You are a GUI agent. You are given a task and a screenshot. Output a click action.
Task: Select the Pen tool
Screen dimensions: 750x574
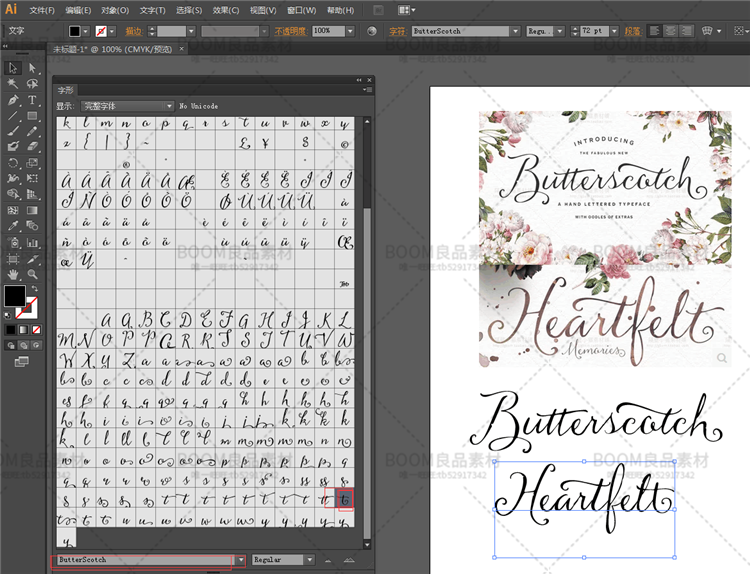[13, 100]
